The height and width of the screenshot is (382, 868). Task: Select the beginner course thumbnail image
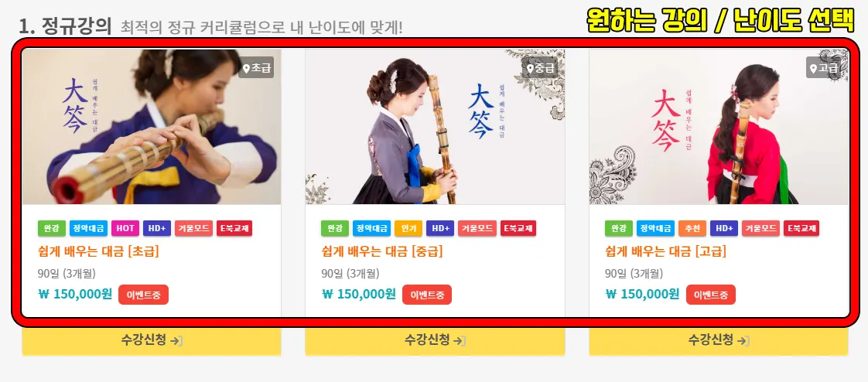click(152, 127)
